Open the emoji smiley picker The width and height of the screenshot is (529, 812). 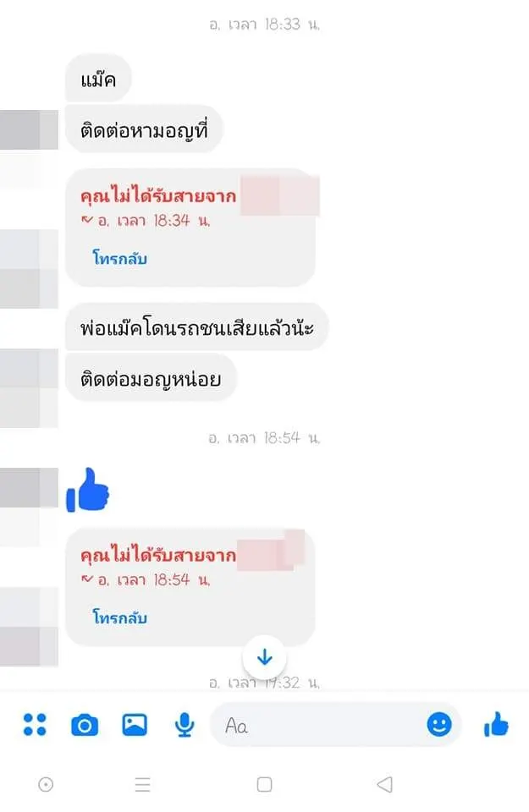[438, 724]
